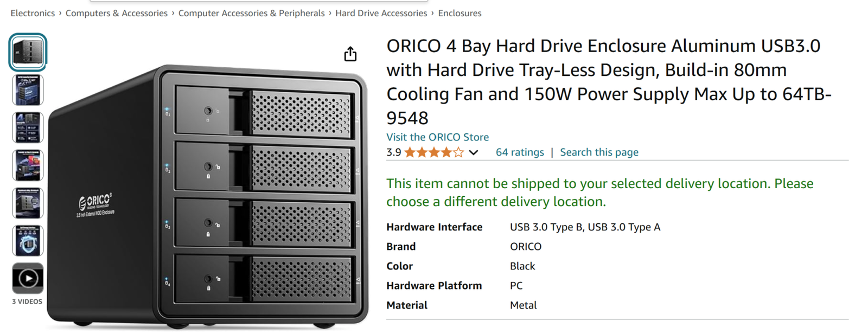Select the fourth product thumbnail
This screenshot has height=334, width=868.
tap(28, 165)
